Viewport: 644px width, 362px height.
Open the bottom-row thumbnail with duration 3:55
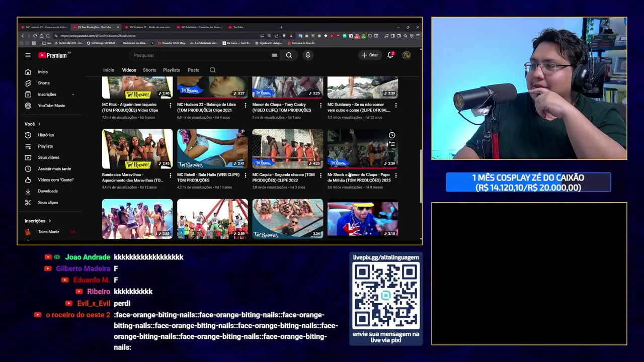click(137, 219)
